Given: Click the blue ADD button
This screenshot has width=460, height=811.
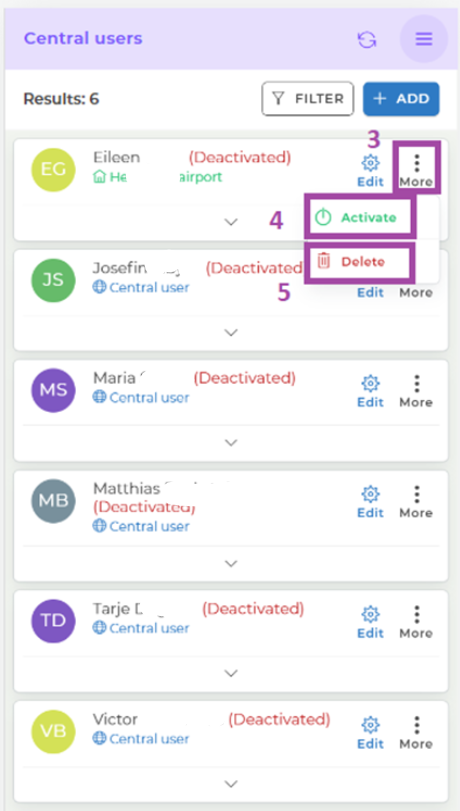Looking at the screenshot, I should click(x=401, y=98).
